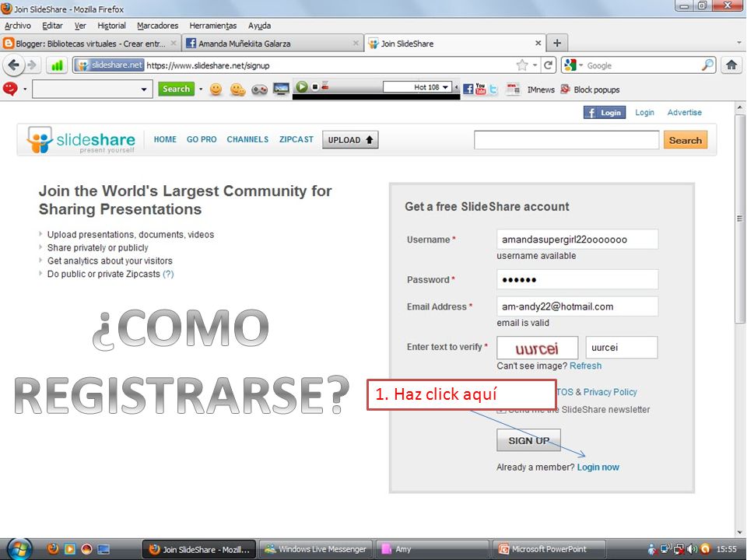The height and width of the screenshot is (560, 747).
Task: Close the Amanda Muñekita Galarza tab
Action: [x=356, y=43]
